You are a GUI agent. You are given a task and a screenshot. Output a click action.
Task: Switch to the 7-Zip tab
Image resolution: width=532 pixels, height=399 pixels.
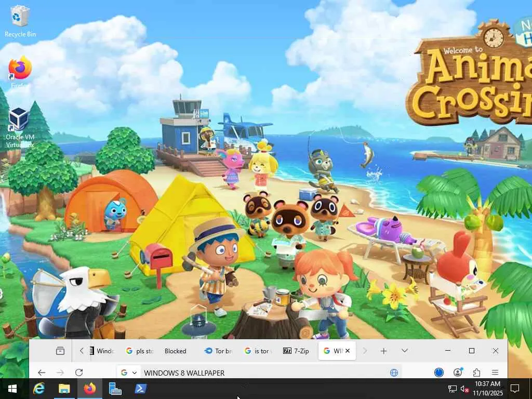click(296, 351)
